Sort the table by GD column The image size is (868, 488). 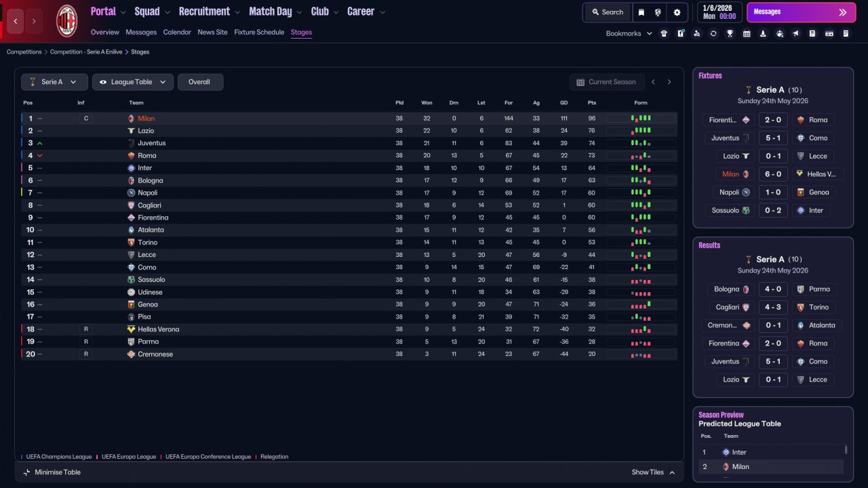coord(564,103)
